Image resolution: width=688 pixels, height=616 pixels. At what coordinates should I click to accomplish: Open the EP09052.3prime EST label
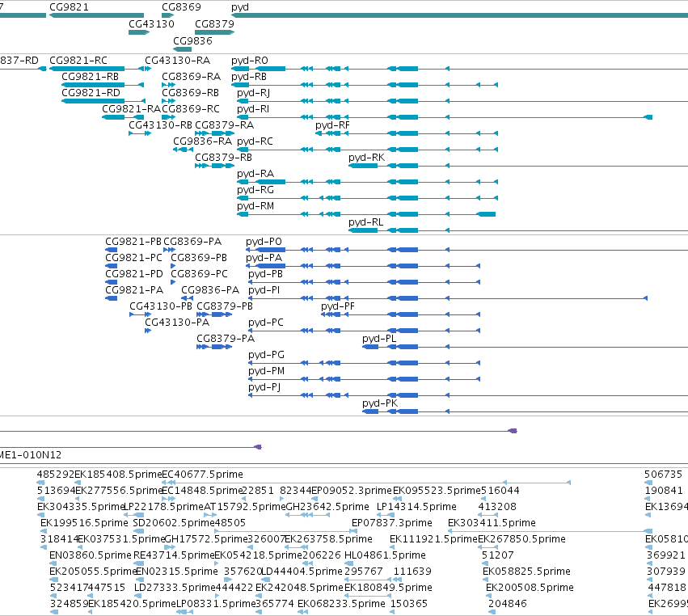(352, 490)
